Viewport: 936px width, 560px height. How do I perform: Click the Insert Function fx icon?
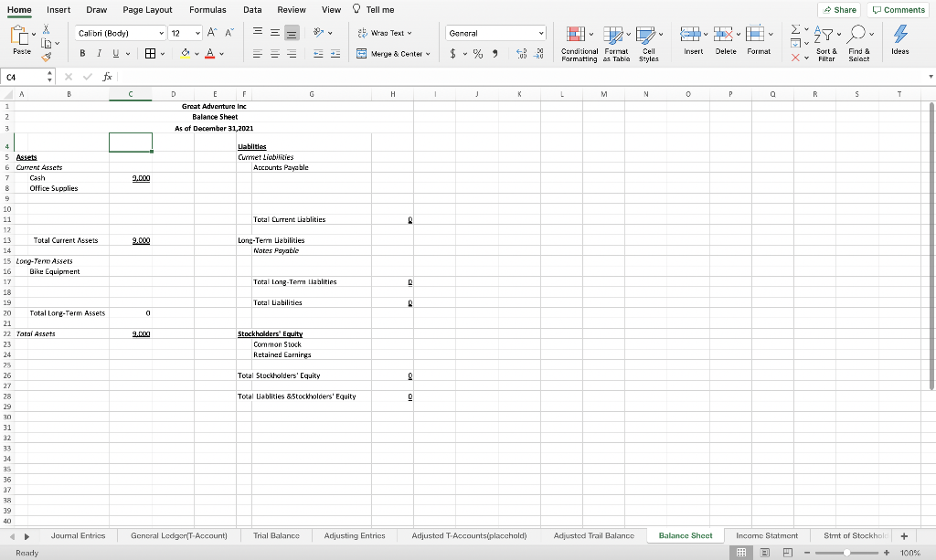tap(107, 77)
